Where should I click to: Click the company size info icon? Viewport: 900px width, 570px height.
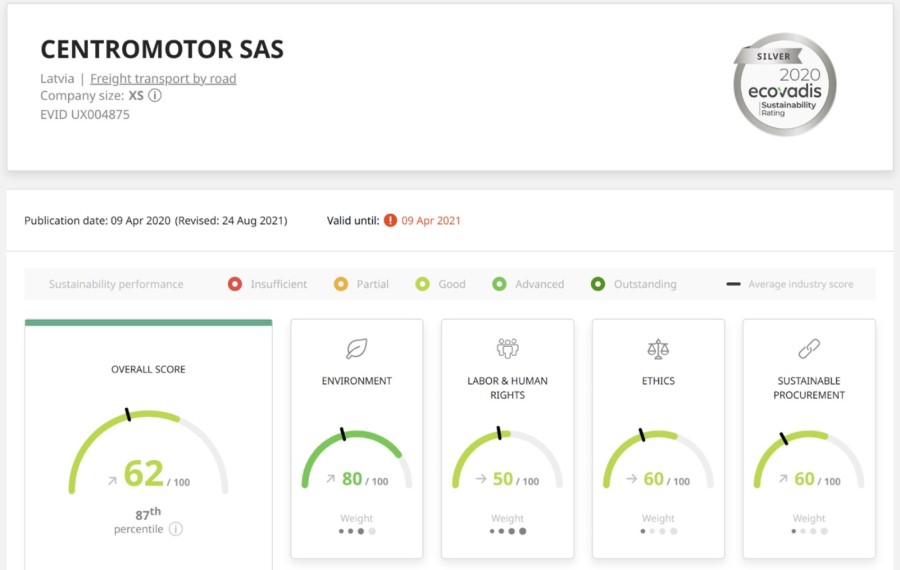tap(155, 96)
